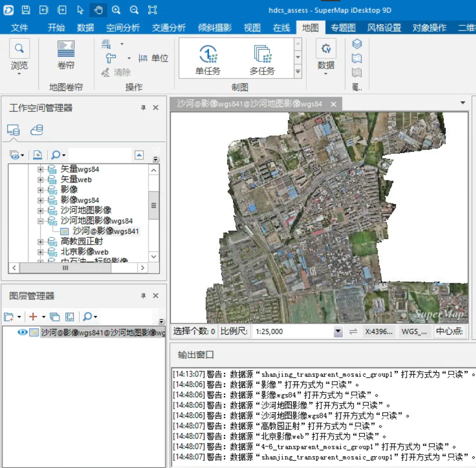Open the 在线 tab
The width and height of the screenshot is (476, 468).
(281, 28)
